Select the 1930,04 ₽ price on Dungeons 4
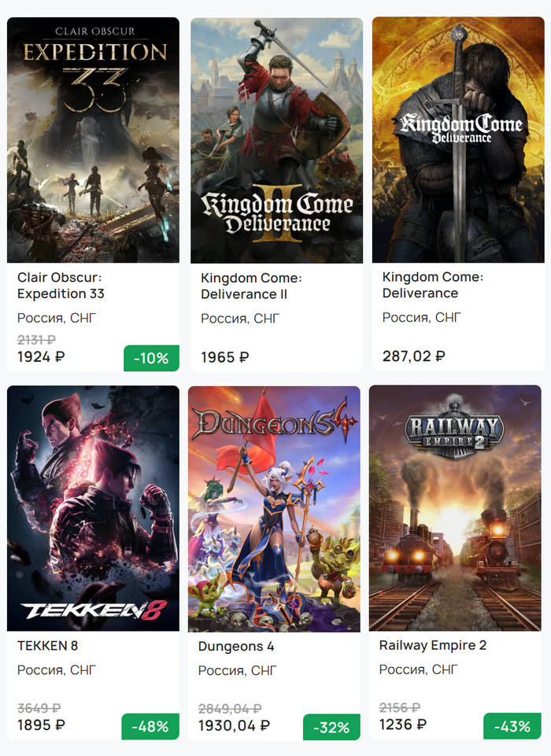 [x=234, y=725]
